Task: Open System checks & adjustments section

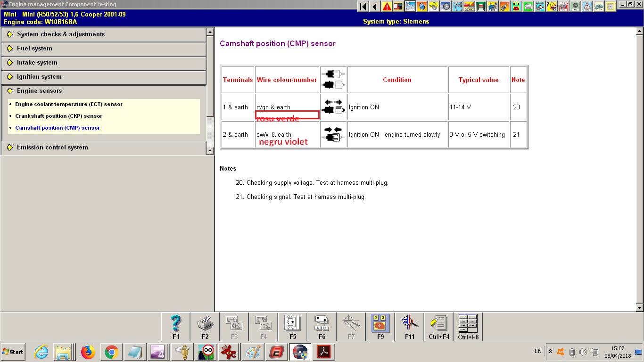Action: coord(61,34)
